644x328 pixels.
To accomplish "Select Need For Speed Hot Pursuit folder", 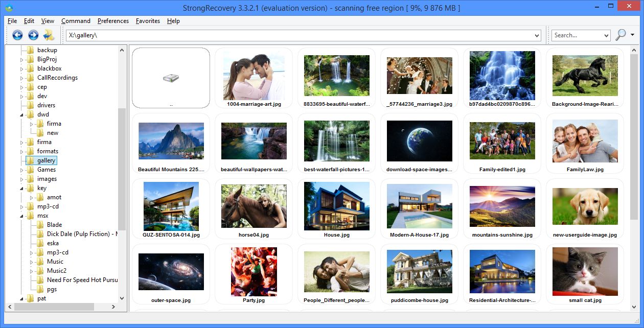I will pyautogui.click(x=82, y=280).
